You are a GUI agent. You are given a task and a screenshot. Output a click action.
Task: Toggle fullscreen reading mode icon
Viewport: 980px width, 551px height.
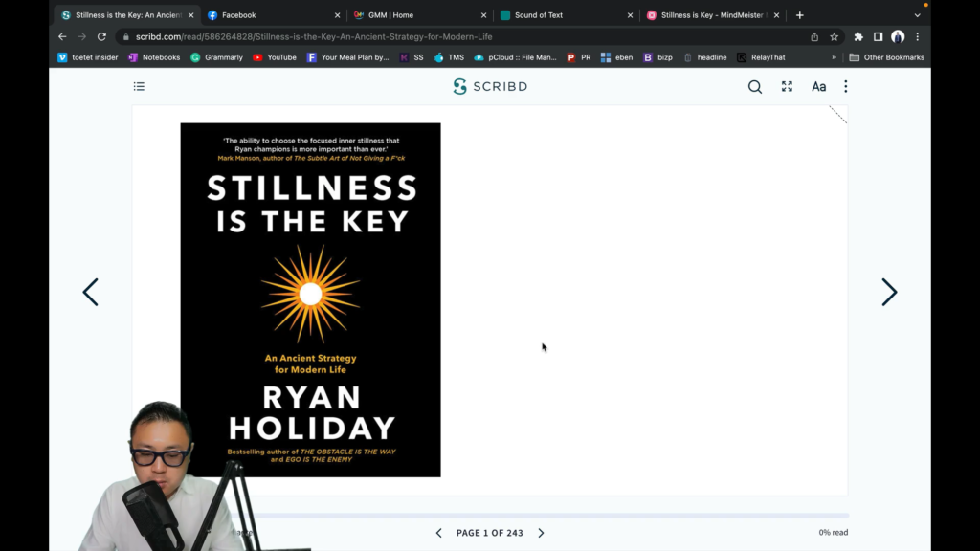click(x=787, y=86)
